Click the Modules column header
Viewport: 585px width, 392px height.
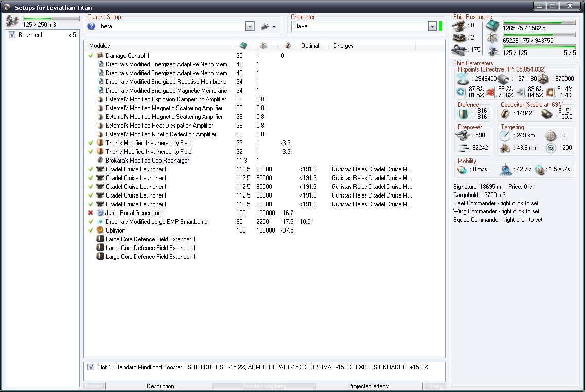pos(158,45)
